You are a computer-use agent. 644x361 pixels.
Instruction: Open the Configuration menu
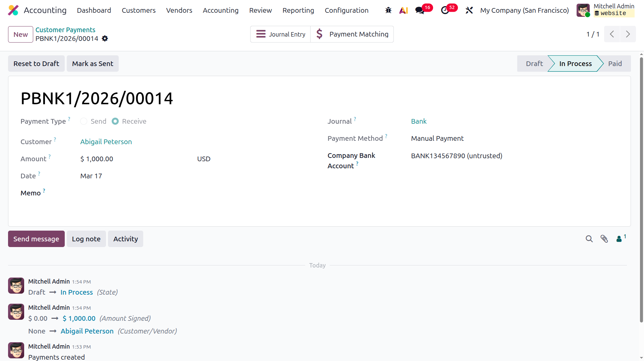coord(346,10)
